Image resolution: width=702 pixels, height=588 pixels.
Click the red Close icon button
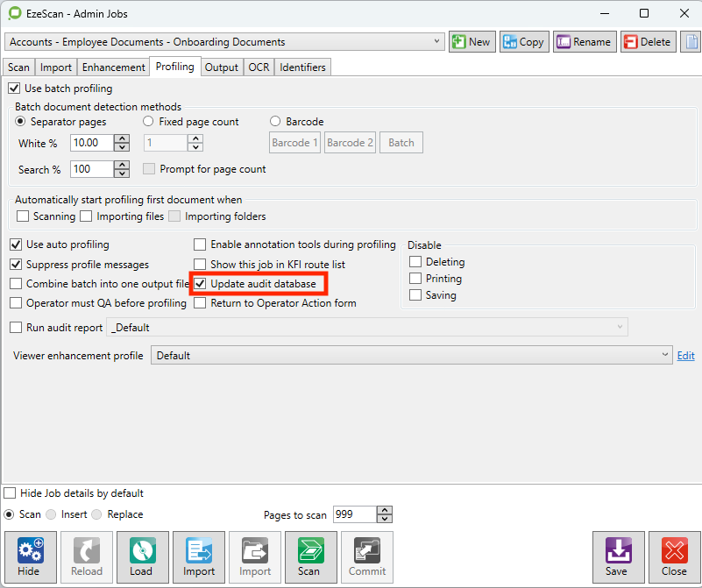click(674, 556)
